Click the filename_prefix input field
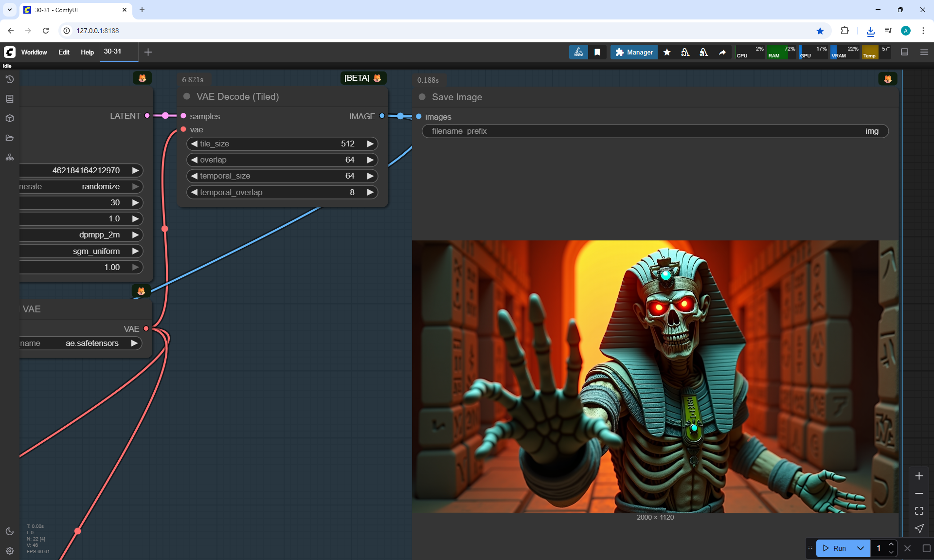The height and width of the screenshot is (560, 934). (655, 131)
